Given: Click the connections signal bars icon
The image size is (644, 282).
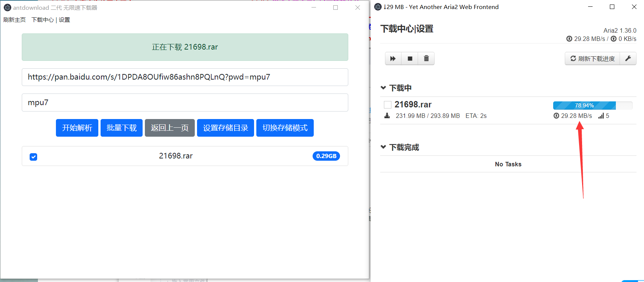Looking at the screenshot, I should point(601,116).
